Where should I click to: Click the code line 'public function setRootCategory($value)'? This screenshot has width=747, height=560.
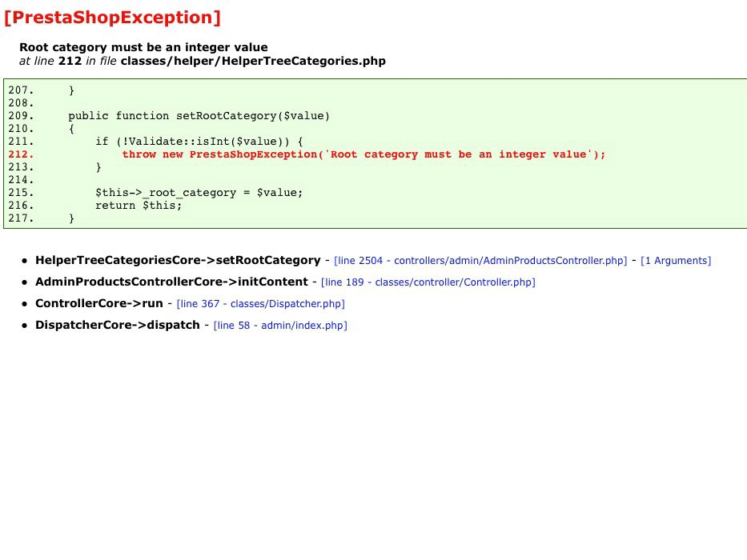click(x=199, y=116)
